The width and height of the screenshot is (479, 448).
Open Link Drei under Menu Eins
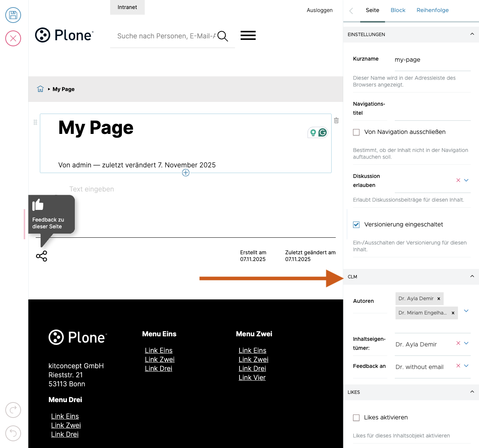pos(159,369)
